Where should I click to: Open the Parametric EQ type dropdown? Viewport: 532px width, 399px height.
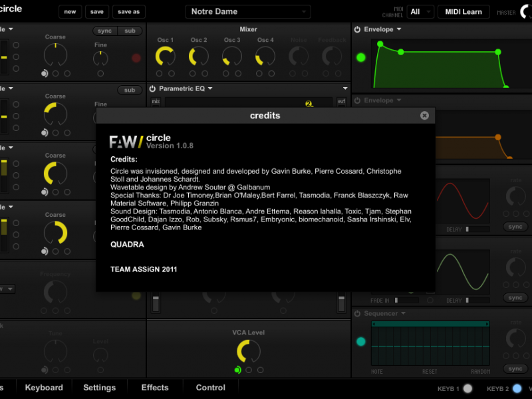(210, 88)
